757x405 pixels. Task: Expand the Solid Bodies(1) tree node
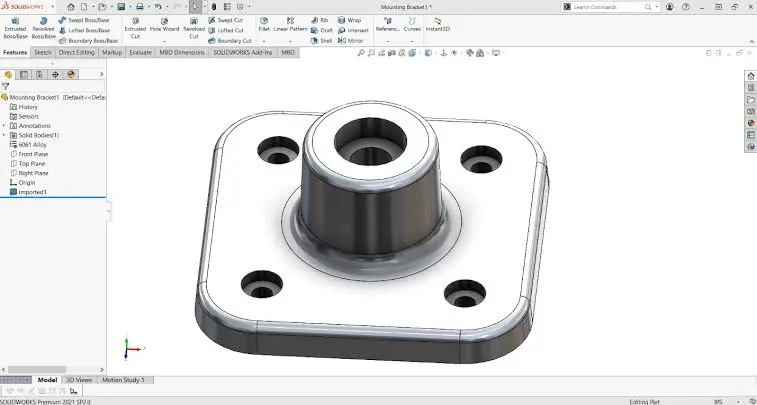[x=4, y=135]
